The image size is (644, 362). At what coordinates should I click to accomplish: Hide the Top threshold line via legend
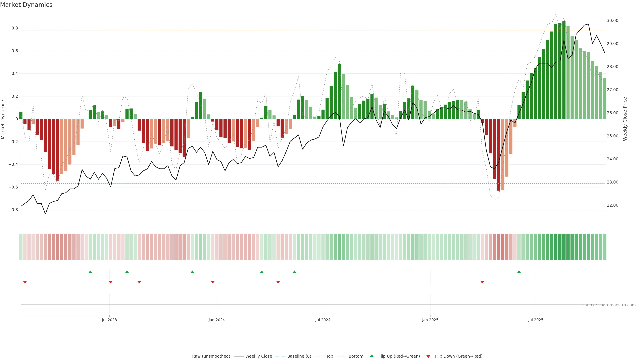[x=330, y=356]
